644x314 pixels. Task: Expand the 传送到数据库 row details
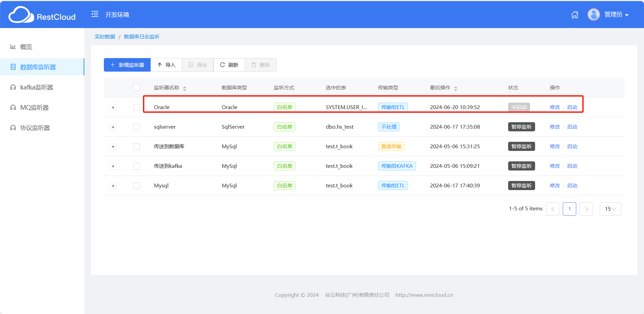tap(113, 147)
